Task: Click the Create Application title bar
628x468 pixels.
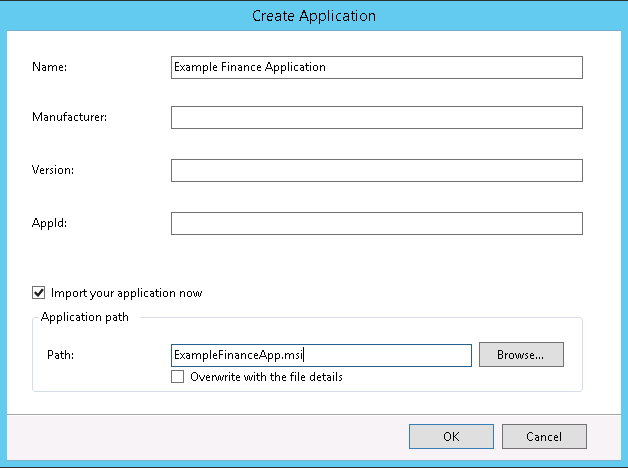Action: click(314, 15)
